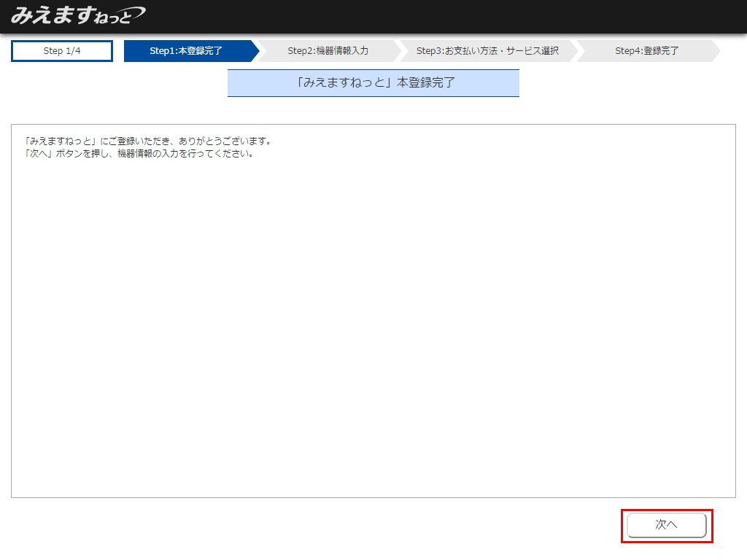Viewport: 747px width, 560px height.
Task: Click the Step 1/4 progress indicator box
Action: [x=62, y=51]
